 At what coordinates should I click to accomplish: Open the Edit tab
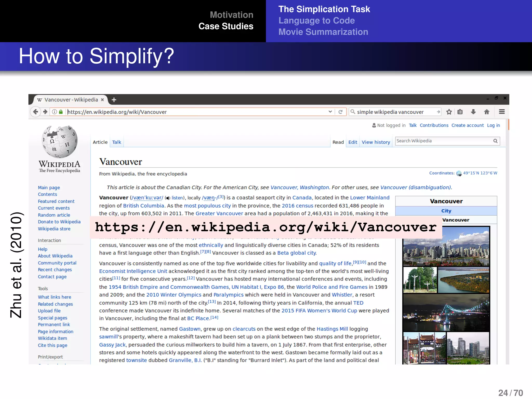pyautogui.click(x=353, y=142)
